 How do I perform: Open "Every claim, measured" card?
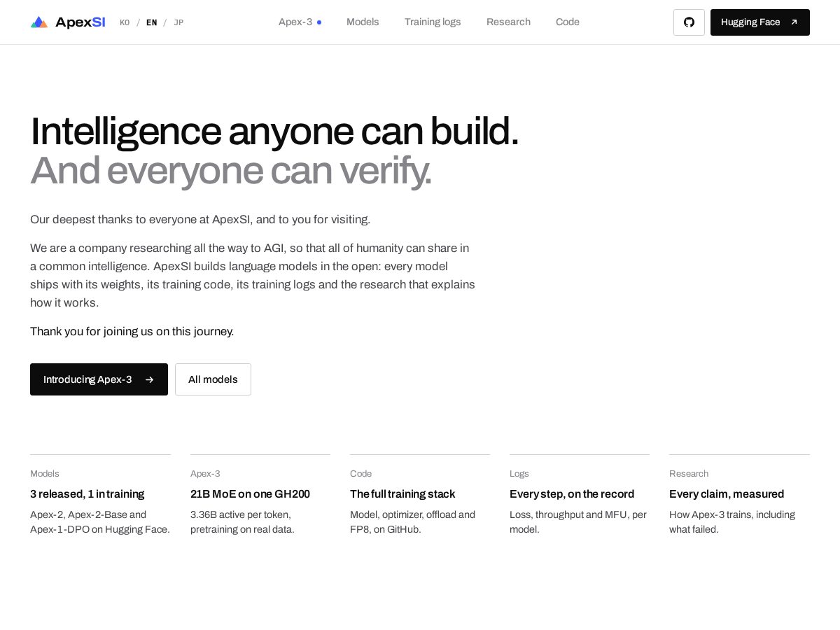point(739,496)
